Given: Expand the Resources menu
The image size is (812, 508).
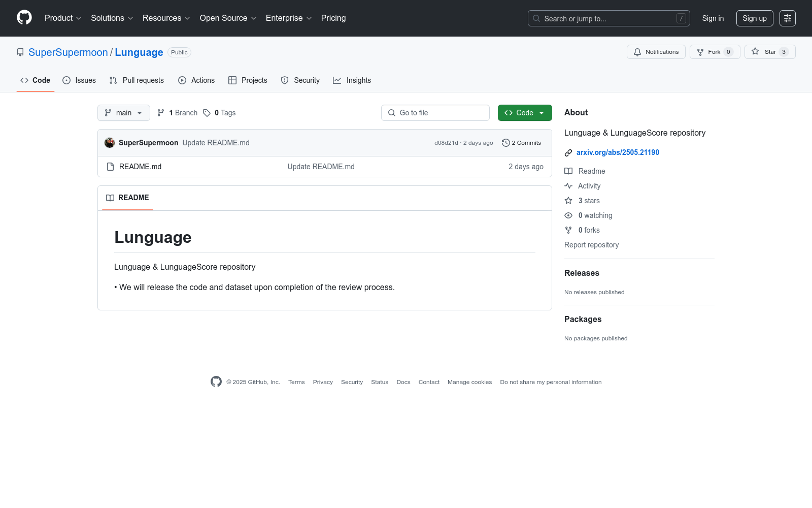Looking at the screenshot, I should 166,18.
